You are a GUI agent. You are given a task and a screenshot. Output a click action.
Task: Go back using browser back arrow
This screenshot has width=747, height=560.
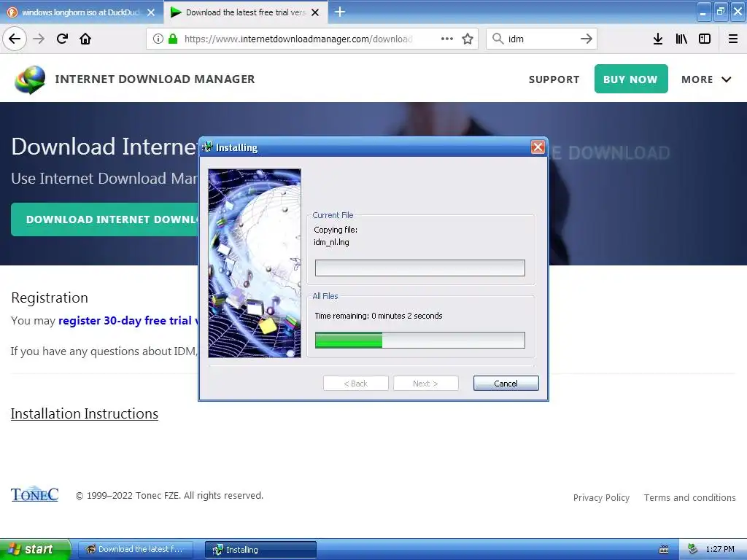15,39
